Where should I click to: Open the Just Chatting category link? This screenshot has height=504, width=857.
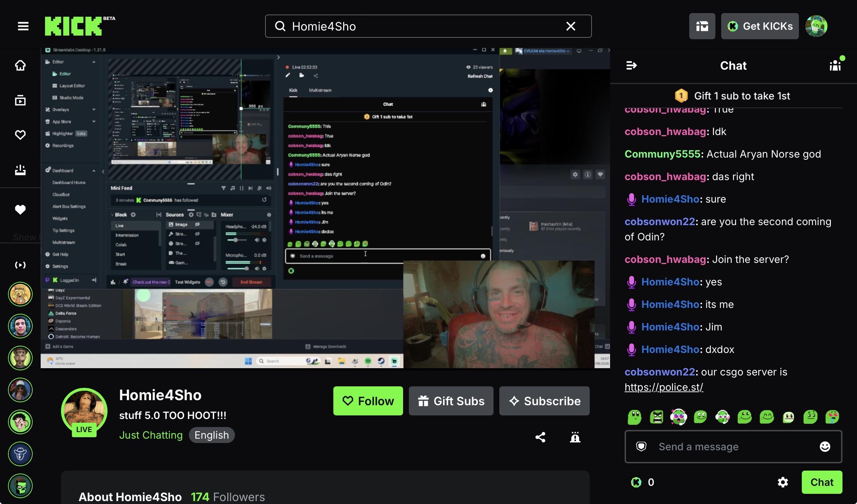(x=151, y=435)
